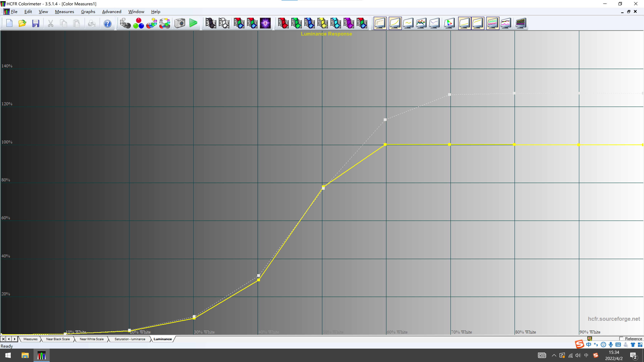
Task: Click the red film strip measure icon
Action: (x=283, y=23)
